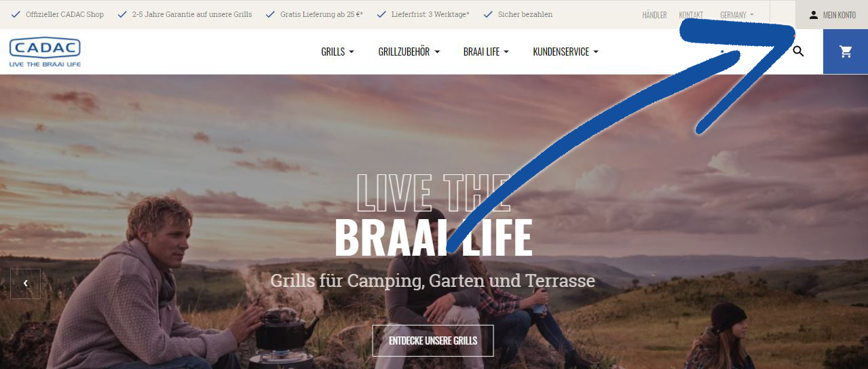This screenshot has width=868, height=369.
Task: Expand the Kundenservice dropdown
Action: pos(565,52)
